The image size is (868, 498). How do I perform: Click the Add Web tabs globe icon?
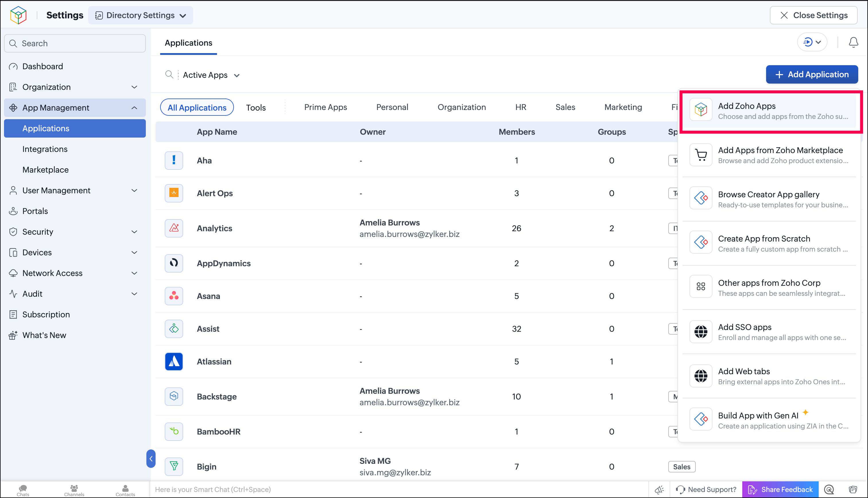[701, 376]
